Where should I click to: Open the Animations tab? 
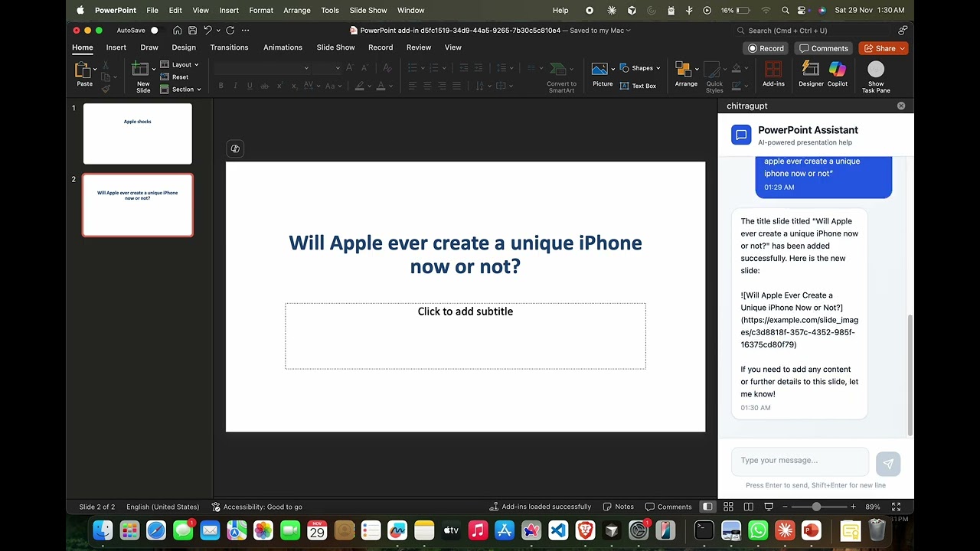(x=283, y=47)
